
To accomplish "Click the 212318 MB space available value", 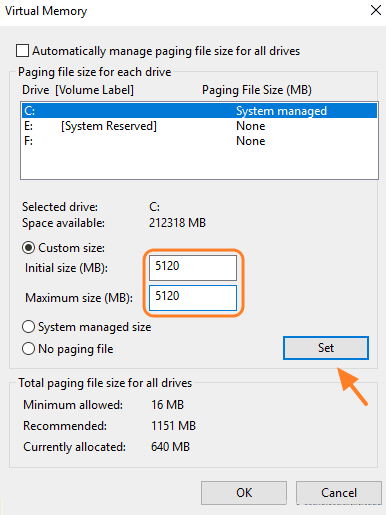I will pyautogui.click(x=177, y=223).
